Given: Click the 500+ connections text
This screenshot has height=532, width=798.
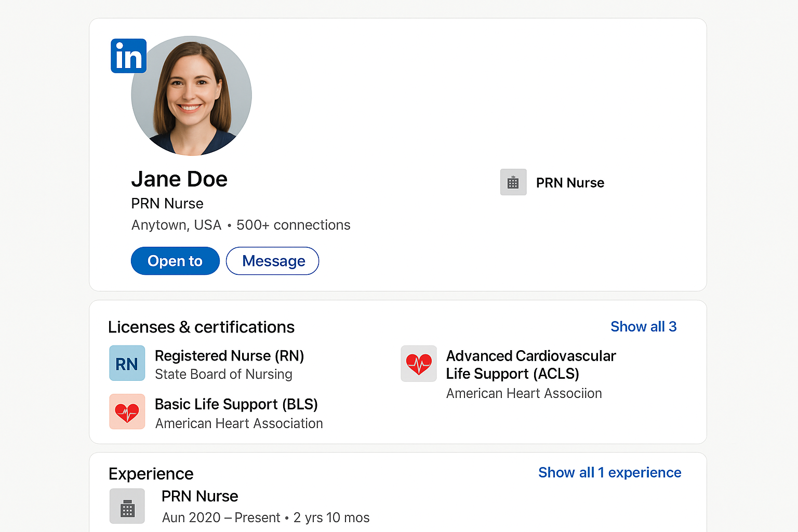Looking at the screenshot, I should 294,225.
